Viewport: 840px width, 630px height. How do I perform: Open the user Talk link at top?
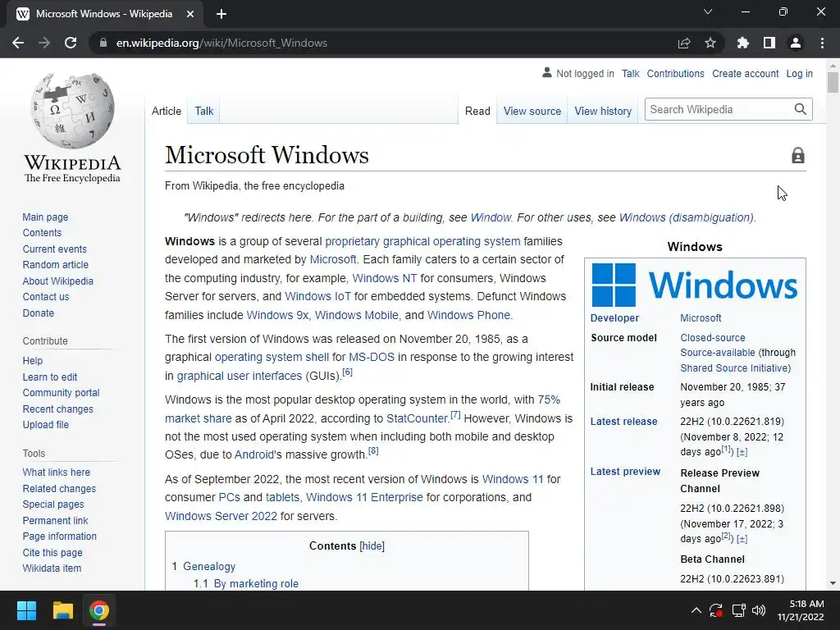point(631,73)
